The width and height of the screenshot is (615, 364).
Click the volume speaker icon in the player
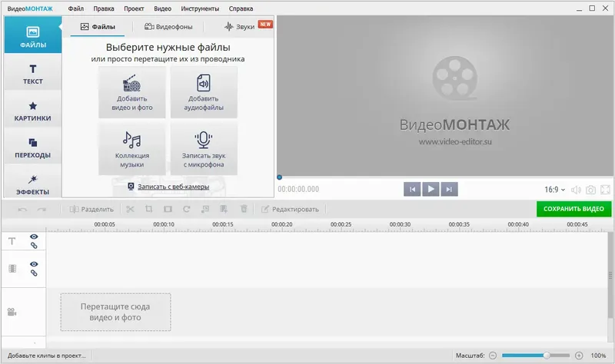click(576, 190)
